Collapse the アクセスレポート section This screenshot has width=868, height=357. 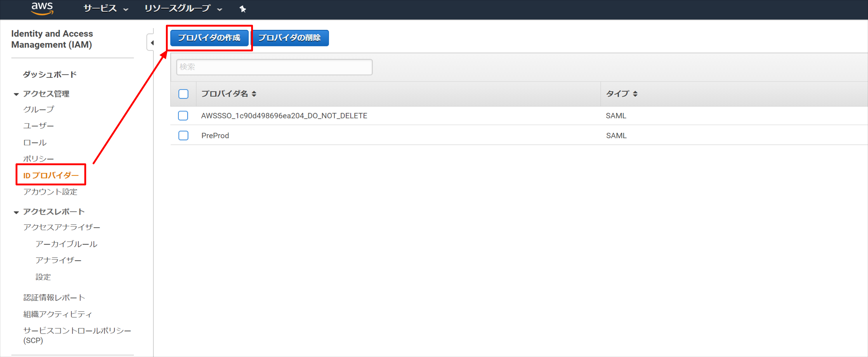point(16,212)
